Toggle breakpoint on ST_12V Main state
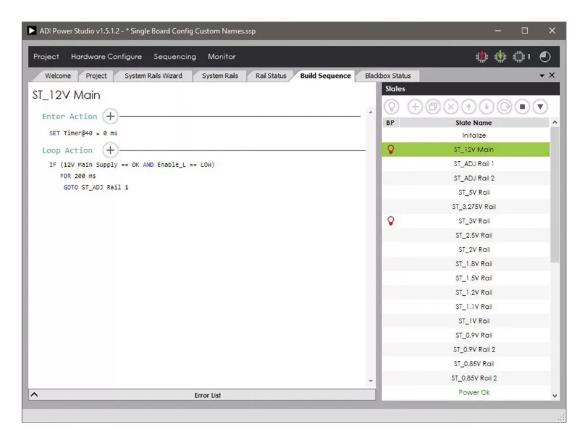 coord(391,150)
